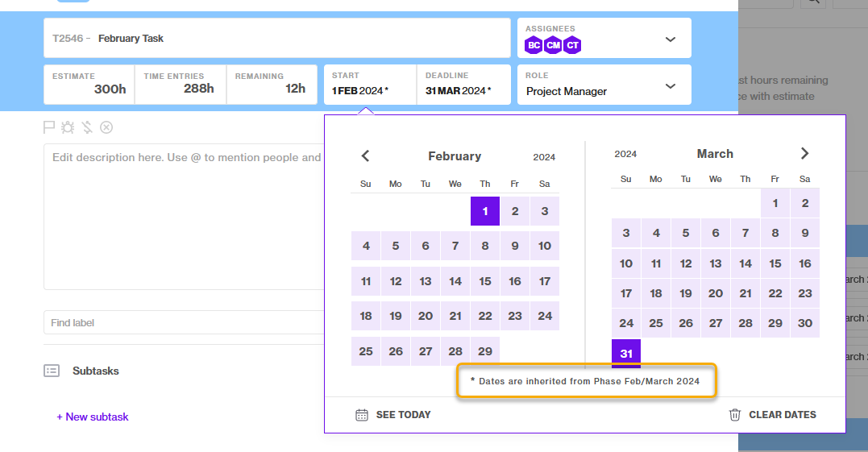Select February 1 in the calendar
The height and width of the screenshot is (452, 868).
[485, 211]
